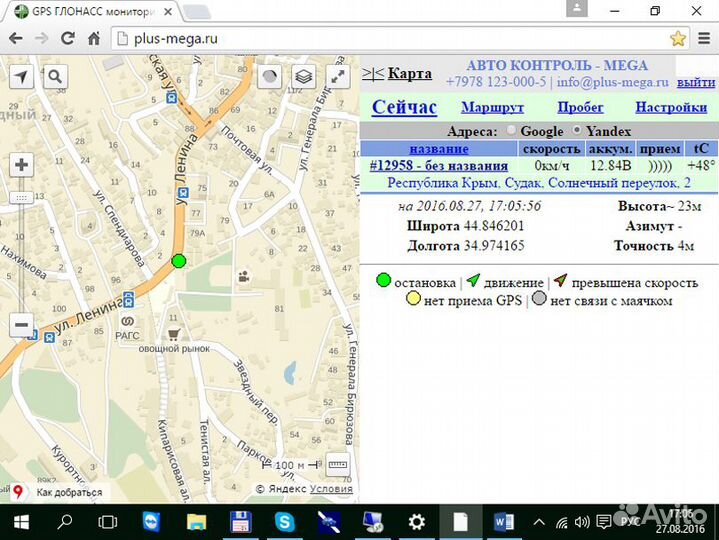
Task: Click the cinema camera icon on map
Action: [244, 277]
